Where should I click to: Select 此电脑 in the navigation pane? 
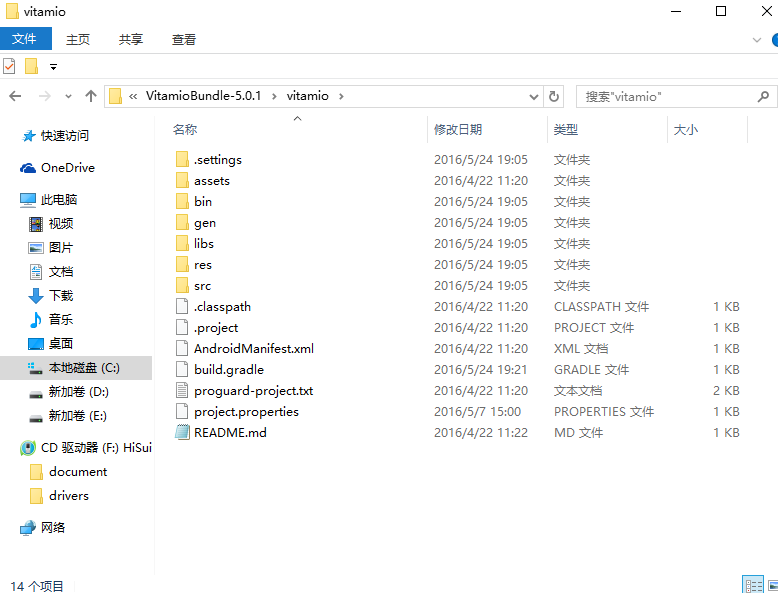click(x=59, y=199)
